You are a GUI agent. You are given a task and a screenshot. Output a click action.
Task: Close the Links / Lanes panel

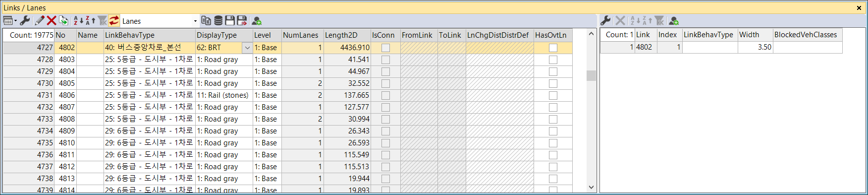pos(860,7)
